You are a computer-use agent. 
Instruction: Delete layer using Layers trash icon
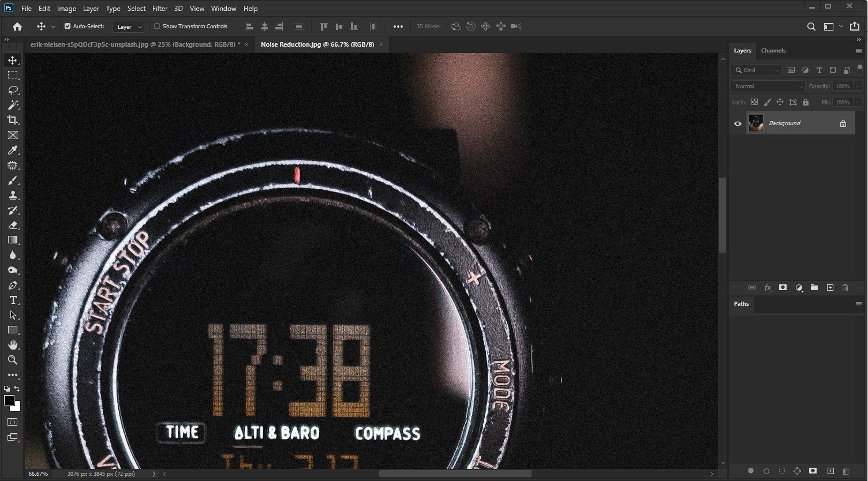(x=845, y=287)
